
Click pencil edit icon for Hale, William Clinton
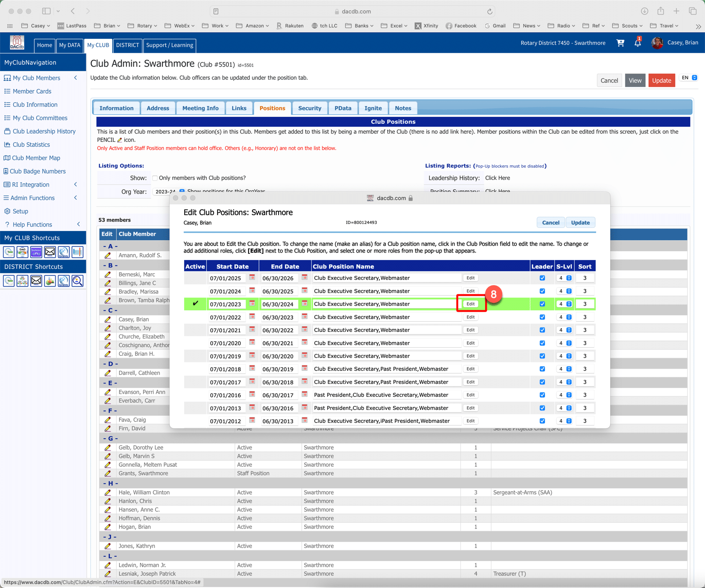108,492
